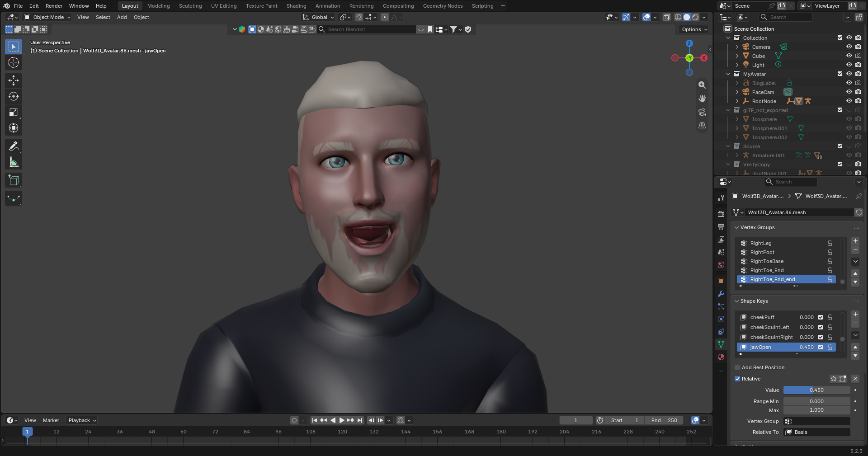
Task: Mute the cheekPuff shape key checkbox
Action: 821,317
